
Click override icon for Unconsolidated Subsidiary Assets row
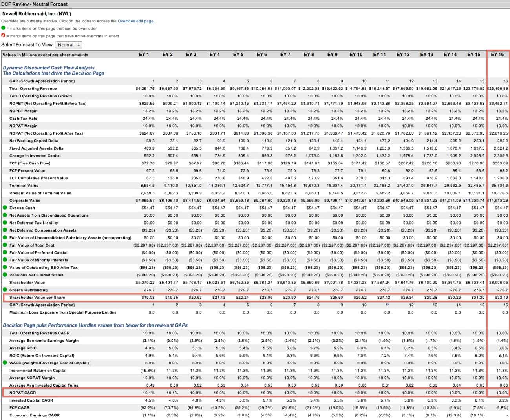5,237
